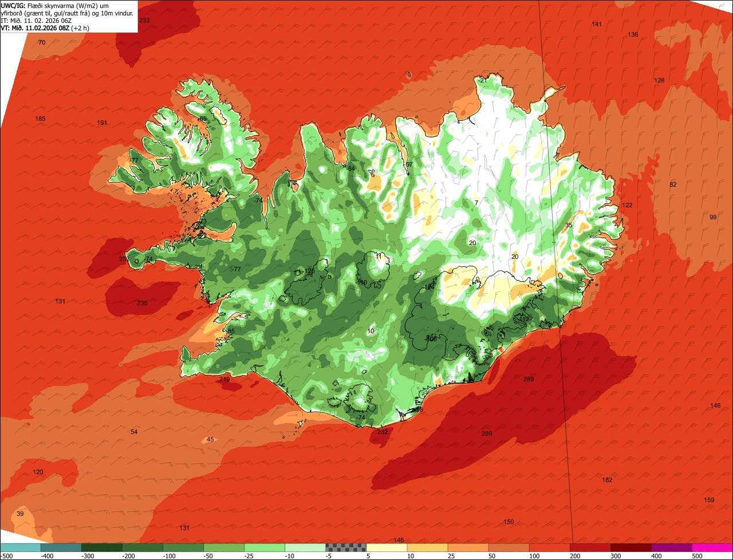Click the 7 value in northeast Iceland
This screenshot has width=733, height=560.
point(476,203)
